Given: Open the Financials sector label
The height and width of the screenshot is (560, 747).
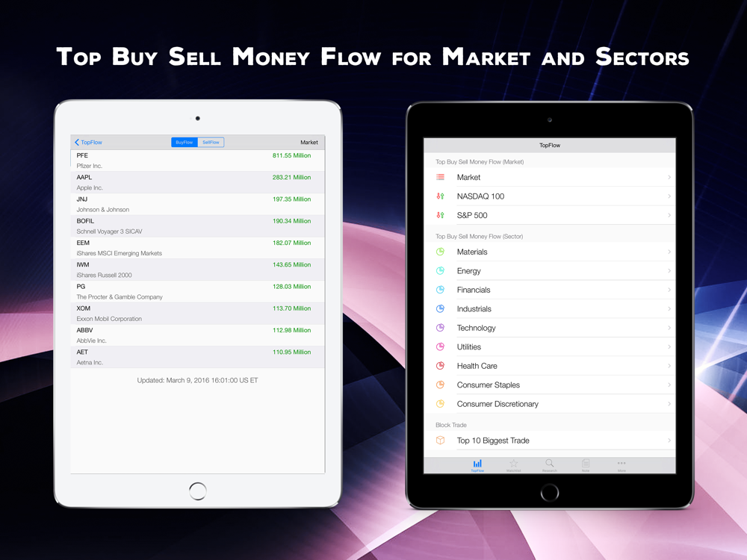Looking at the screenshot, I should (x=474, y=290).
